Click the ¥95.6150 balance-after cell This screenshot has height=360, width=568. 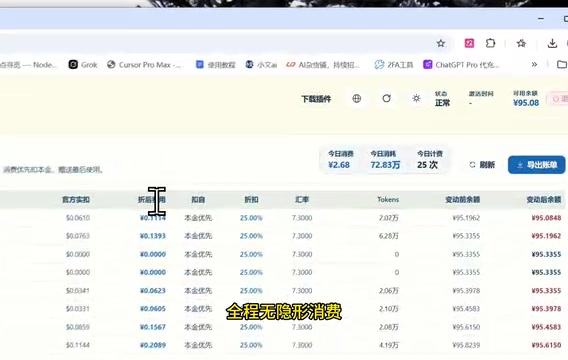click(x=546, y=345)
